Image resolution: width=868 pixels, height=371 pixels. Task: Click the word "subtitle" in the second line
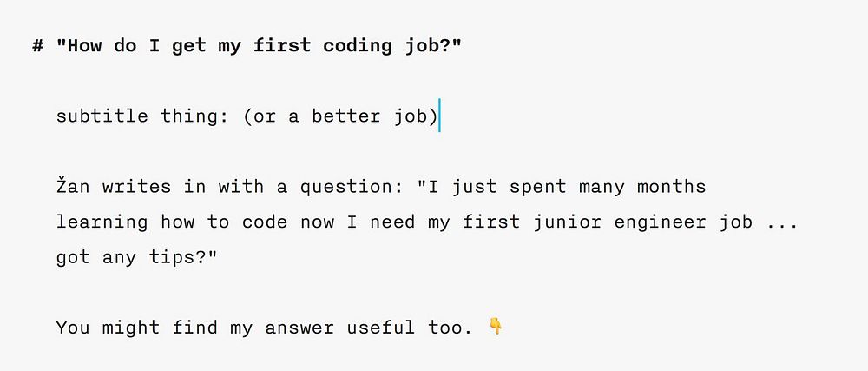coord(102,116)
